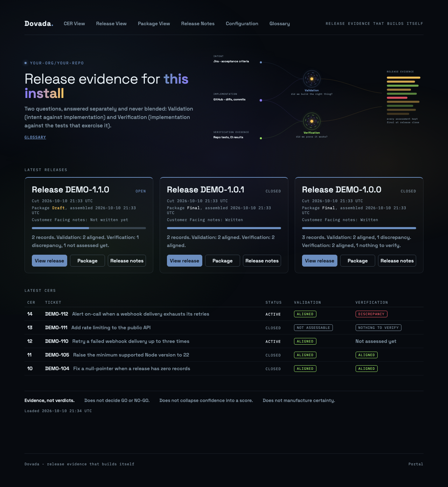This screenshot has width=448, height=487.
Task: Click the ALIGNED validation badge for DEMO-112
Action: [305, 314]
